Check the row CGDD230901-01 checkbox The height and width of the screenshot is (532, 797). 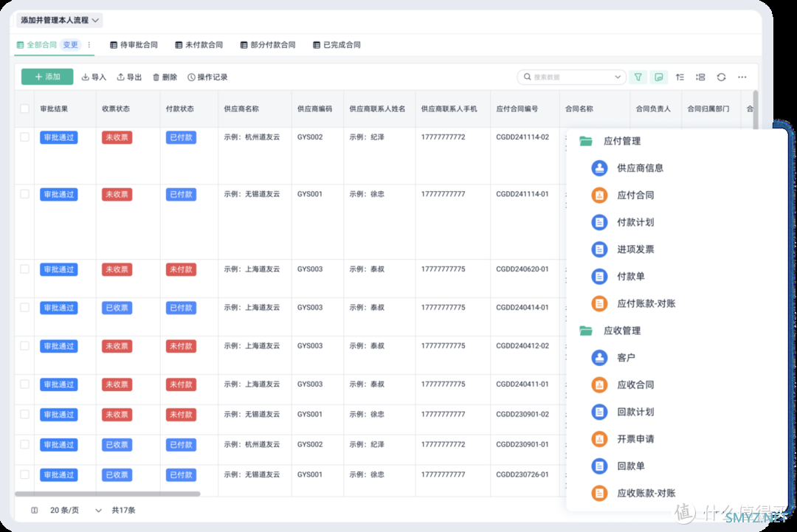point(24,444)
